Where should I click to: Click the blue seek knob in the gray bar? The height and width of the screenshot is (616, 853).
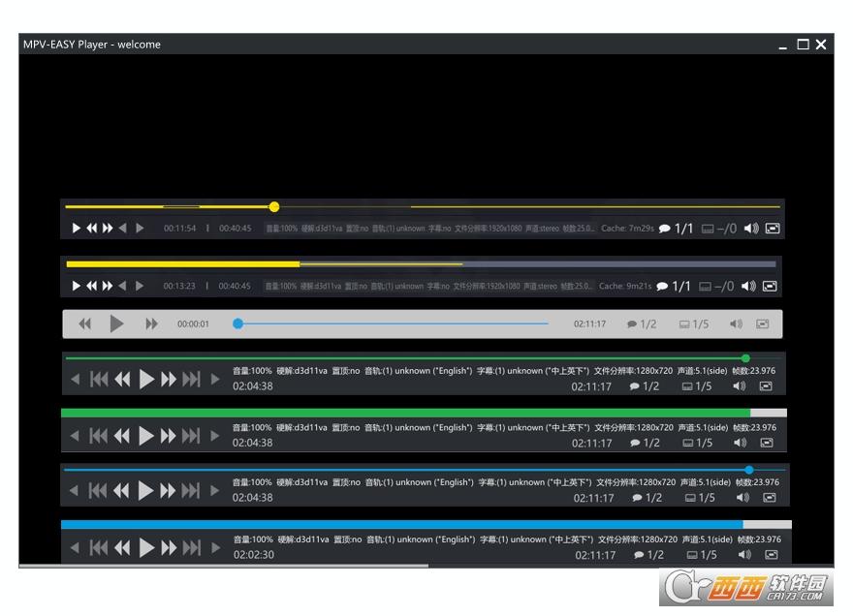pos(237,324)
